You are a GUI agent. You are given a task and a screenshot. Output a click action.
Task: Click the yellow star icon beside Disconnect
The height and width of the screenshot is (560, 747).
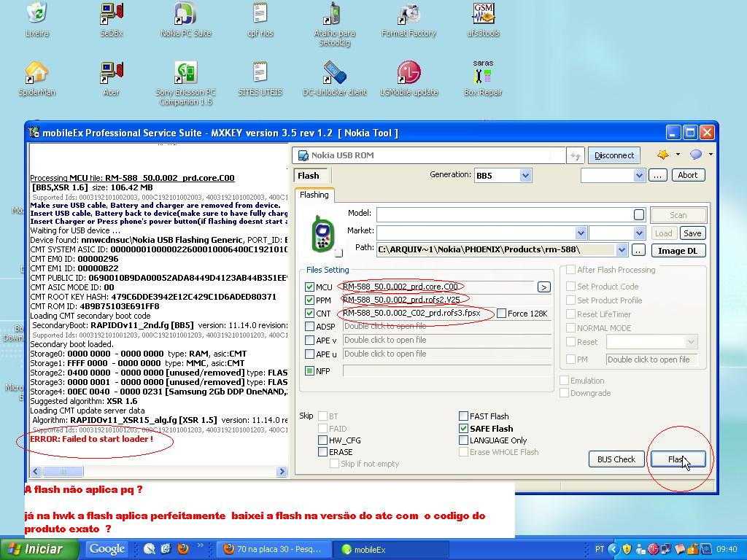click(662, 155)
